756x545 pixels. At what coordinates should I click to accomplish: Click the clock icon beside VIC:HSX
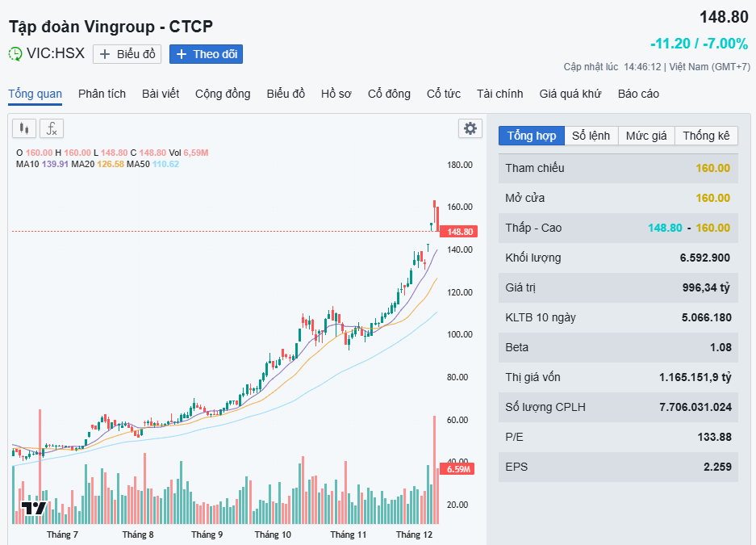click(x=15, y=54)
